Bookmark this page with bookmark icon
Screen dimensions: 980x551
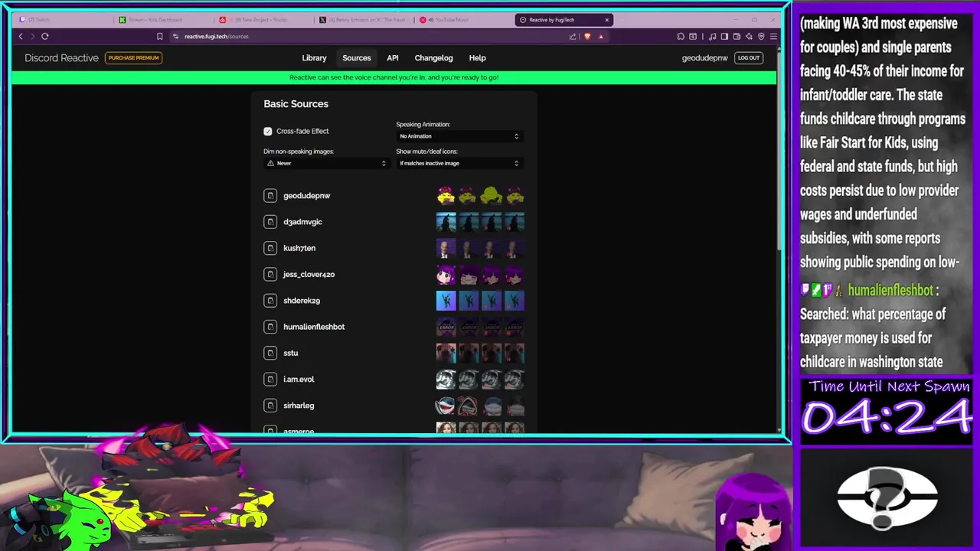[159, 36]
